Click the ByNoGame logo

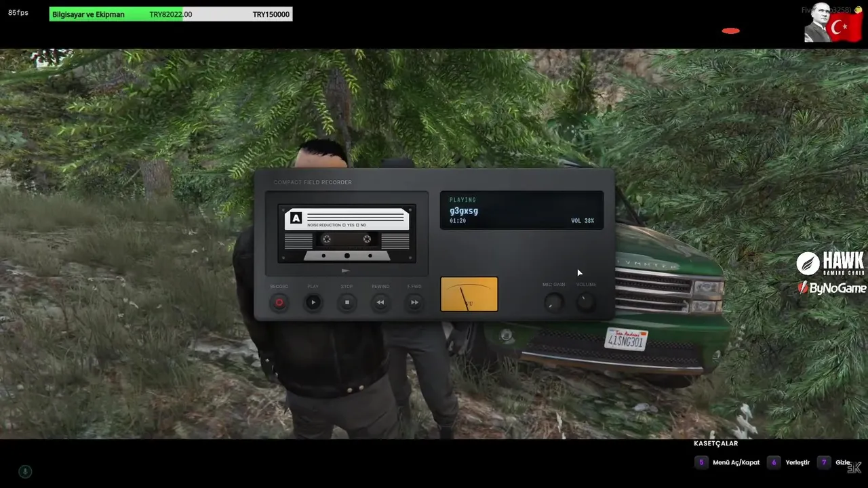pos(832,288)
